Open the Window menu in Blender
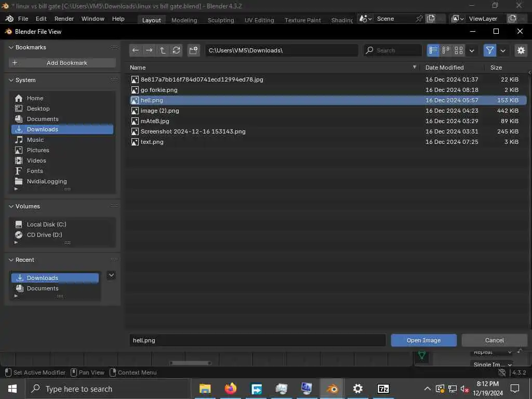532x399 pixels. point(92,19)
